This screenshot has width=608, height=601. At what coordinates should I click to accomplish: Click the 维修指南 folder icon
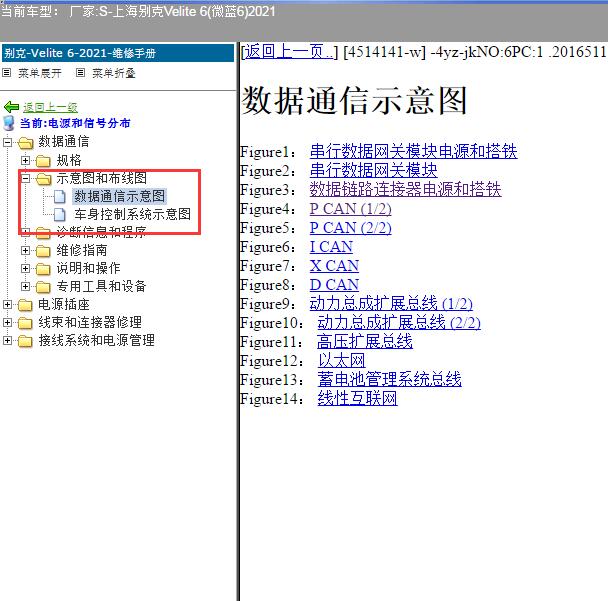coord(43,251)
